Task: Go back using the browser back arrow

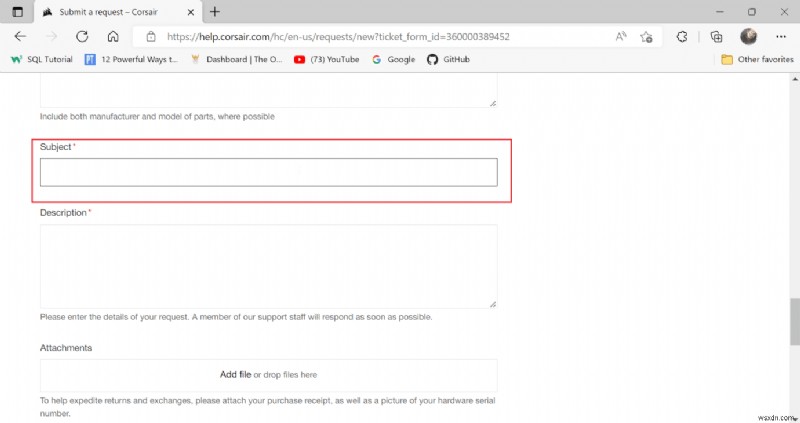Action: point(20,37)
